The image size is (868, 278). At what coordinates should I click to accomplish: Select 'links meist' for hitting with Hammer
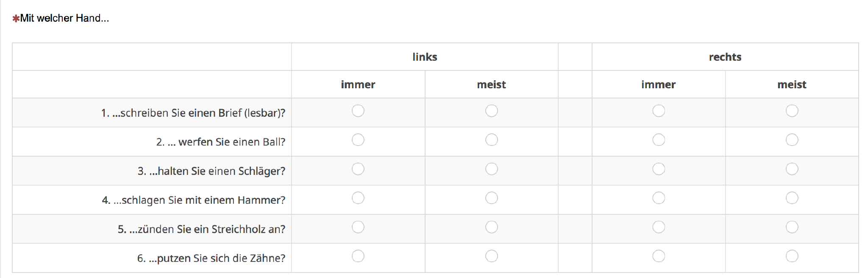tap(492, 198)
